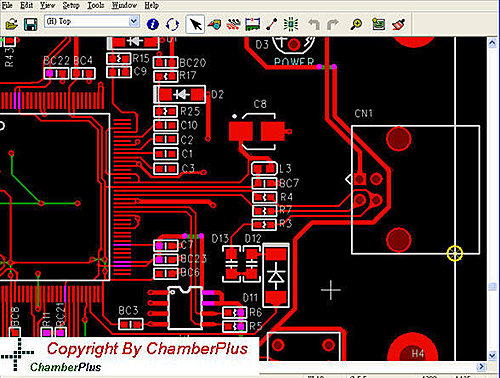Click the save floppy disk icon

coord(30,24)
